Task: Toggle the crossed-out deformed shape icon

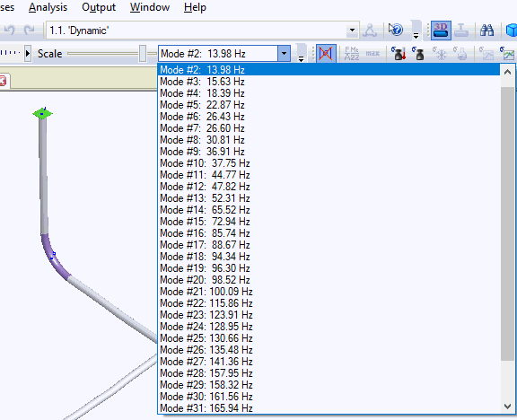Action: pyautogui.click(x=326, y=54)
